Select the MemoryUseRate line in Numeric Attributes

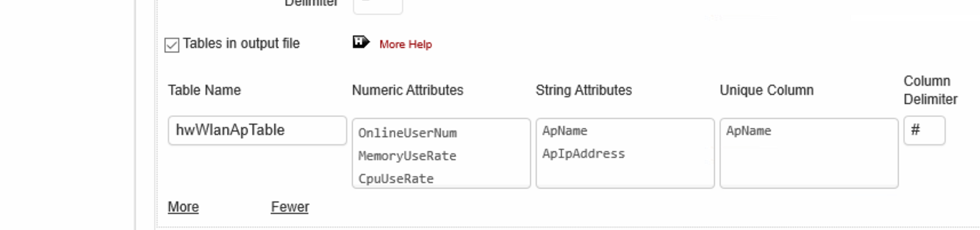pyautogui.click(x=407, y=156)
